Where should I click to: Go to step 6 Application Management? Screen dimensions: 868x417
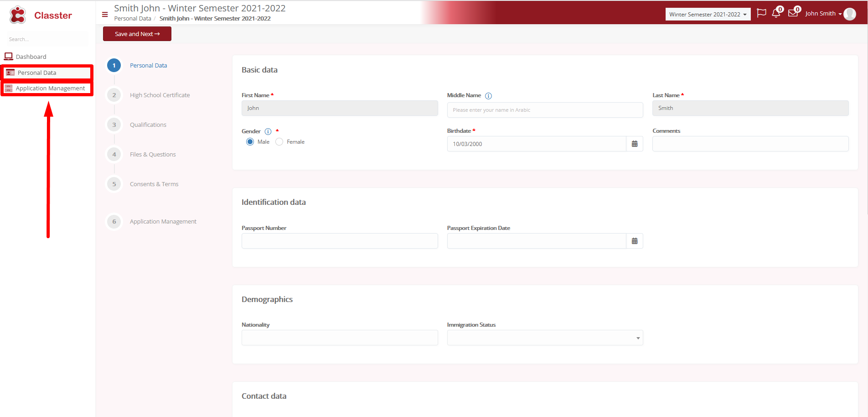click(x=114, y=221)
